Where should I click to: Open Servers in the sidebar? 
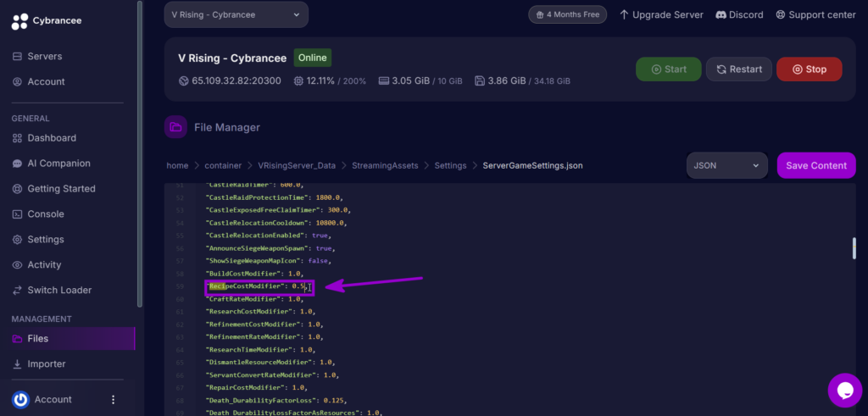pos(45,57)
